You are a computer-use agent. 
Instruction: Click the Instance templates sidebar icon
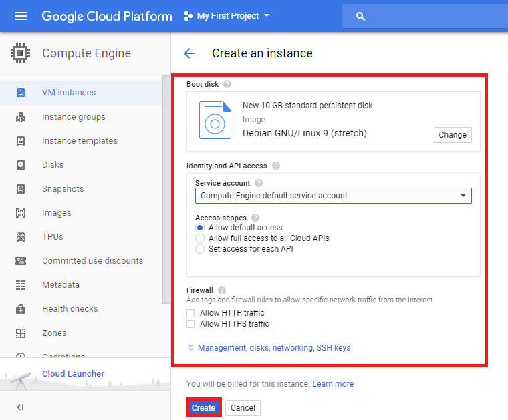(21, 141)
